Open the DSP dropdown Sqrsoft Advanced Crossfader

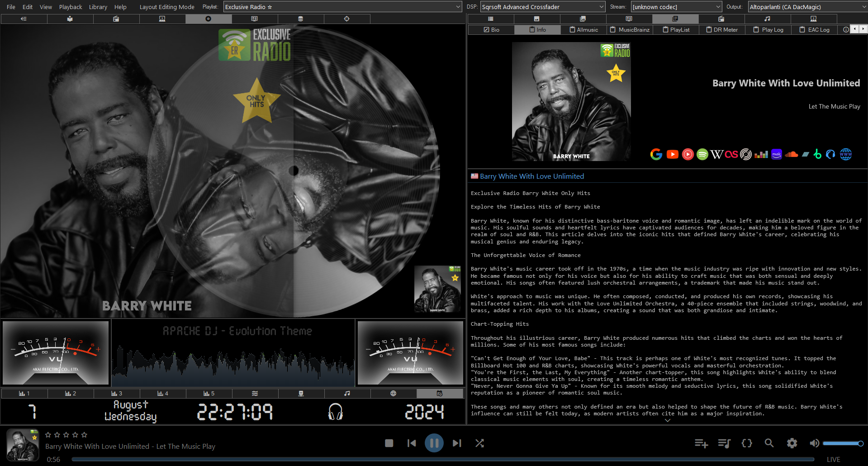point(543,7)
